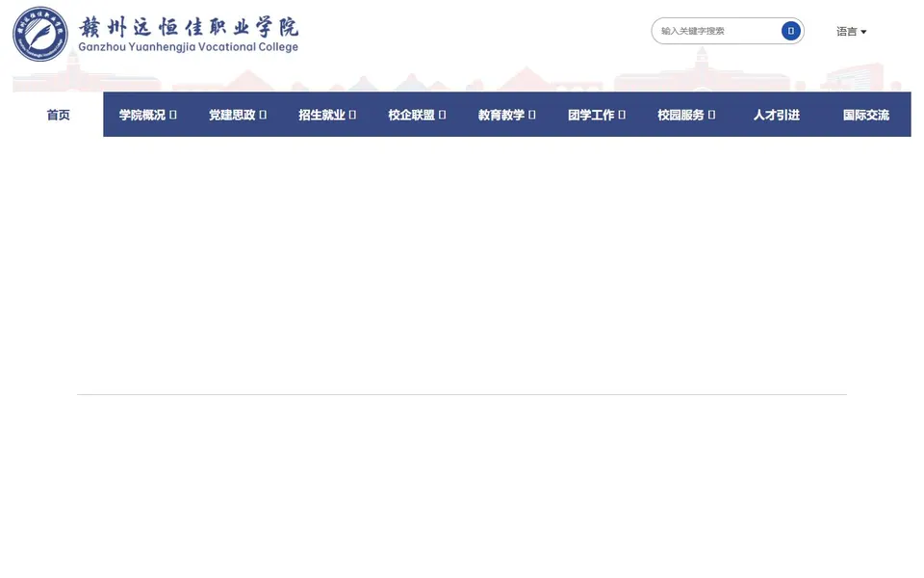924x578 pixels.
Task: Open the 学院概况 menu item
Action: [x=142, y=115]
